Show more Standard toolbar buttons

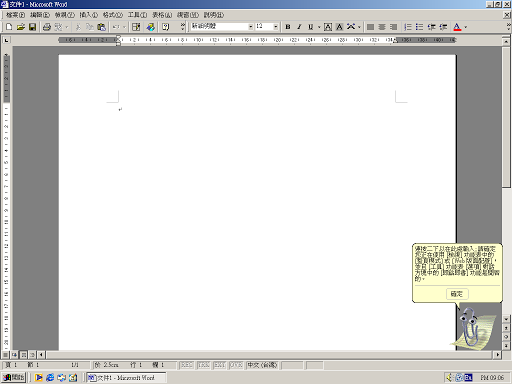click(x=182, y=27)
